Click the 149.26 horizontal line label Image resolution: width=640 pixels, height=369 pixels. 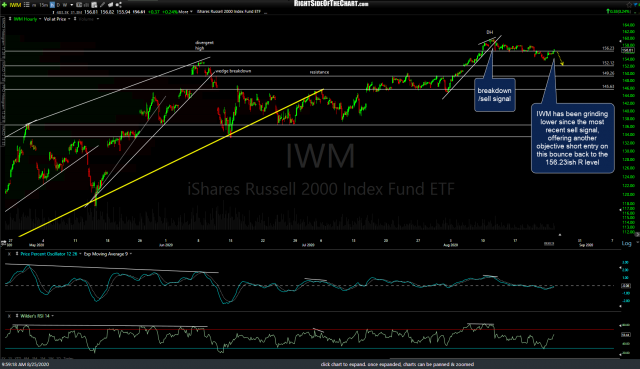[608, 73]
